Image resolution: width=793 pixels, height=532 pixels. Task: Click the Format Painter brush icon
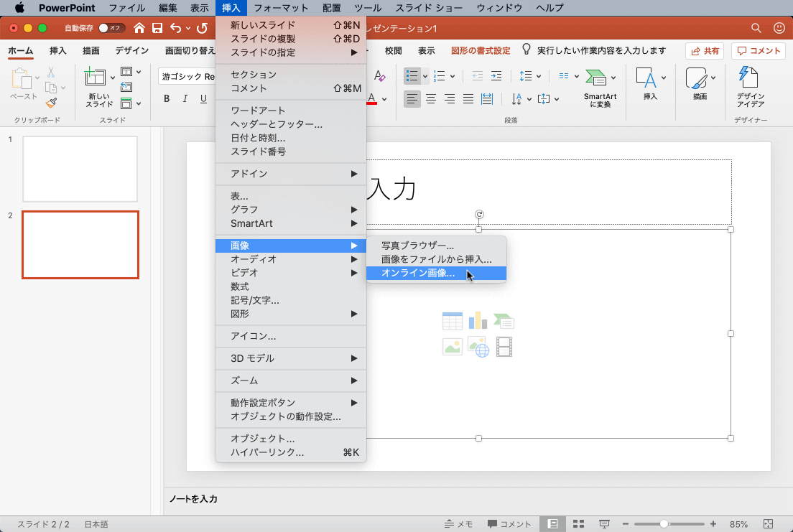(51, 103)
